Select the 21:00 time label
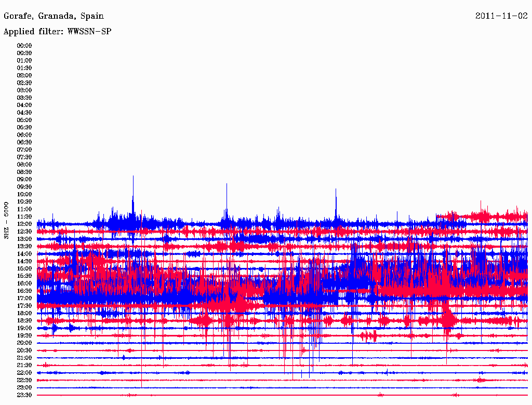532x405 pixels. coord(24,358)
